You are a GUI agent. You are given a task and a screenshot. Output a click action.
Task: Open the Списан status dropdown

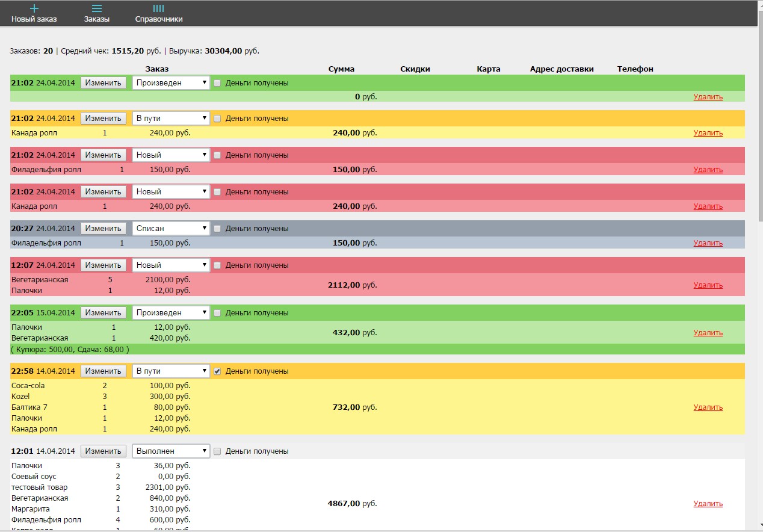171,229
